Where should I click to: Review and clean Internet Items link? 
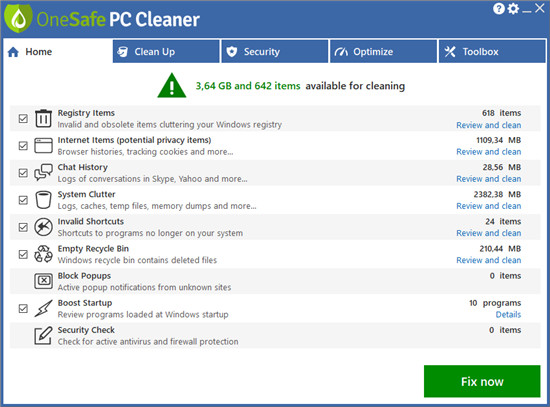[x=489, y=152]
